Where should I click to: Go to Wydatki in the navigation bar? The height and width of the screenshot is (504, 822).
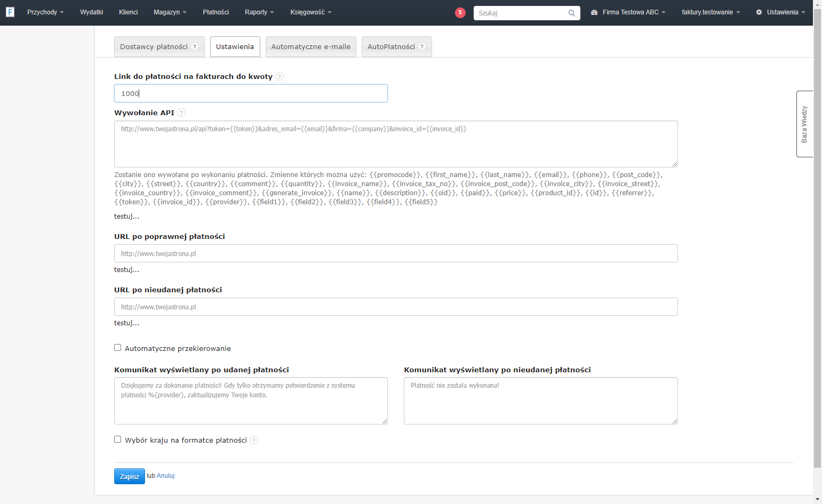91,12
